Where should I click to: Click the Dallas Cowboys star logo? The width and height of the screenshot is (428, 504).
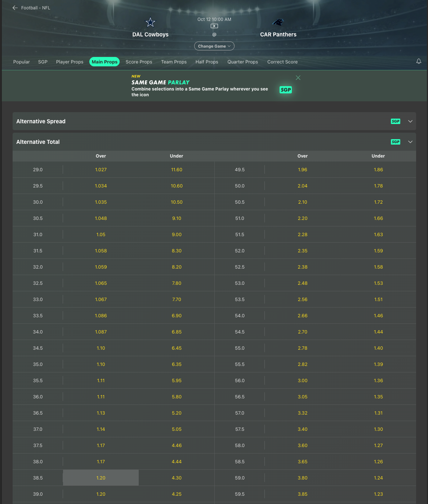coord(150,23)
